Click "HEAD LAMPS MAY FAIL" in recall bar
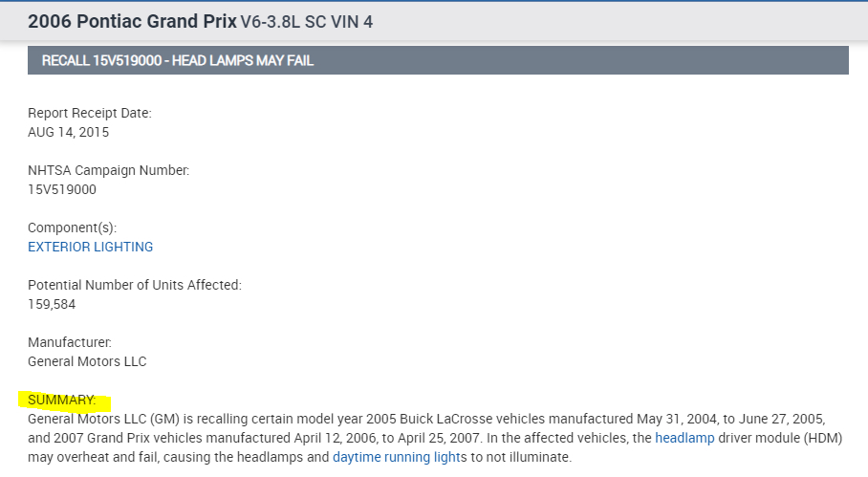The width and height of the screenshot is (868, 477). (x=243, y=60)
